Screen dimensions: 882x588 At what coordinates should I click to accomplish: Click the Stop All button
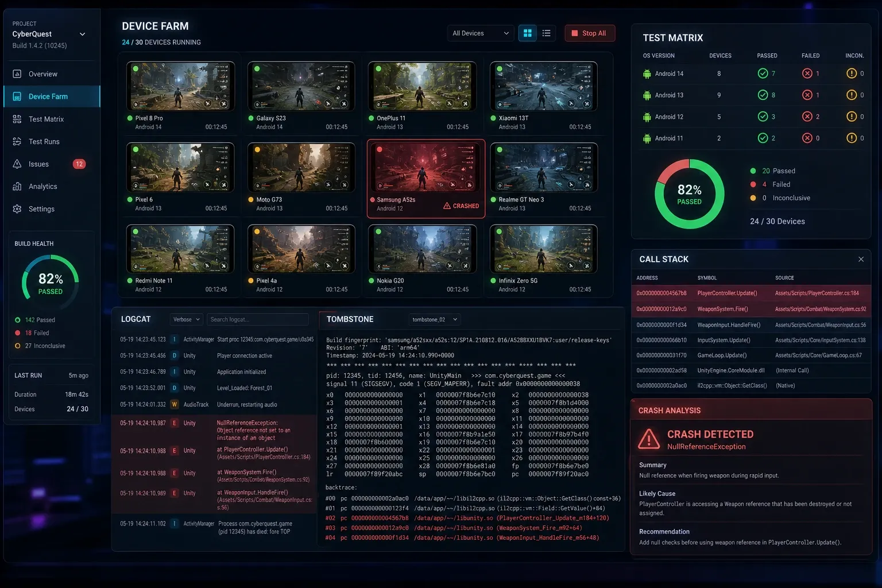coord(589,33)
